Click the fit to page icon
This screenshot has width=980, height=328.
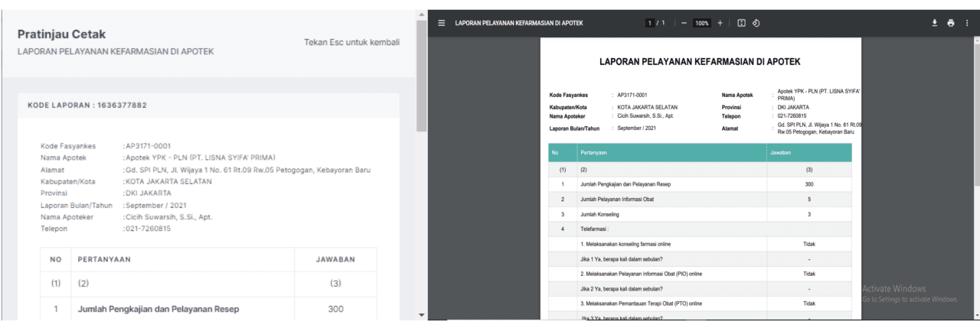[741, 23]
